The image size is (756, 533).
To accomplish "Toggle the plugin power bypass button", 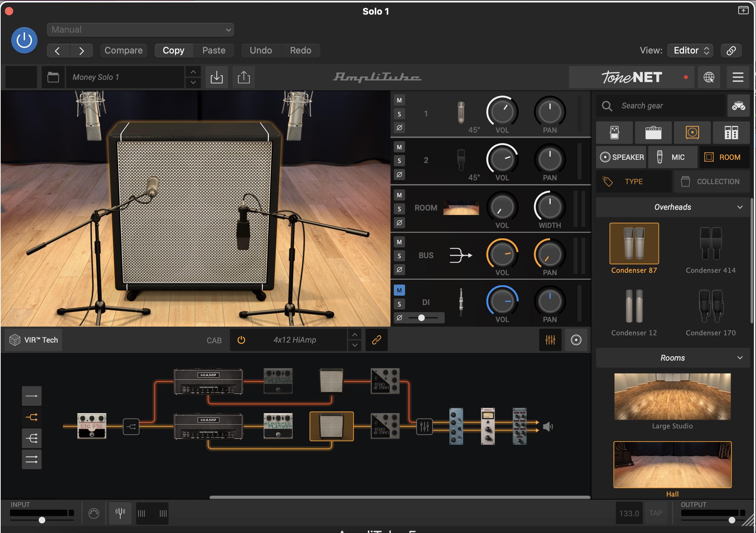I will (x=24, y=40).
